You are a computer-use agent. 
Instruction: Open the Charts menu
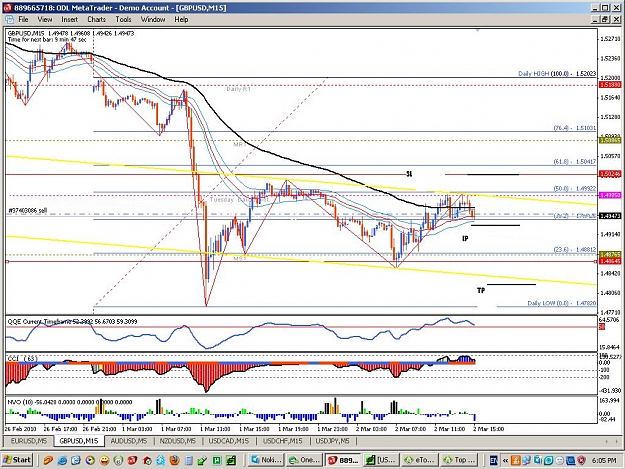pos(96,19)
